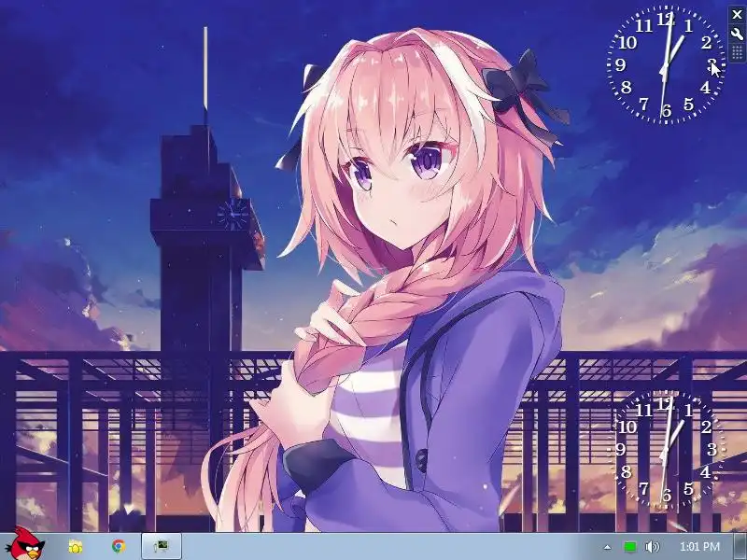The image size is (747, 560).
Task: Grab the clock gadget drag handle
Action: coord(737,52)
